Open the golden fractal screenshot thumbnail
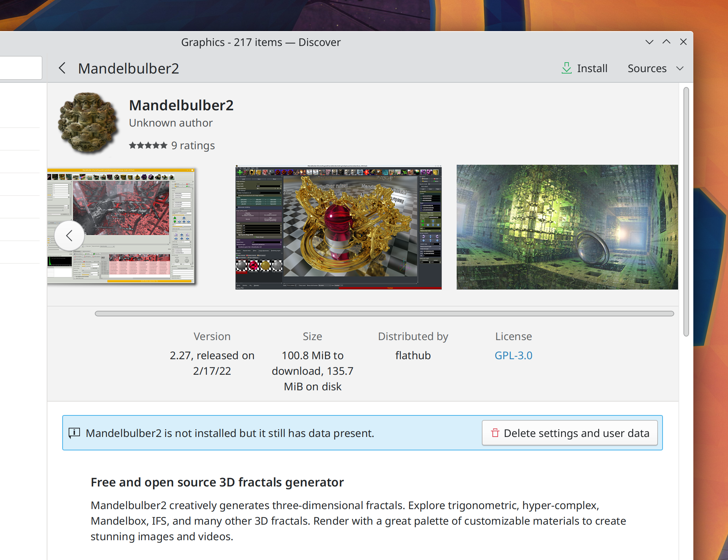 pos(338,227)
